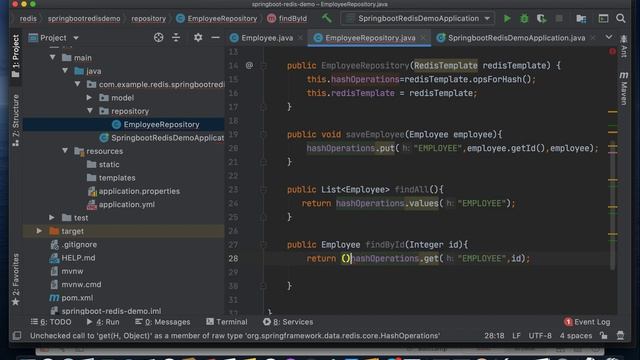Click the findById breadcrumb
The height and width of the screenshot is (360, 640).
[x=287, y=18]
